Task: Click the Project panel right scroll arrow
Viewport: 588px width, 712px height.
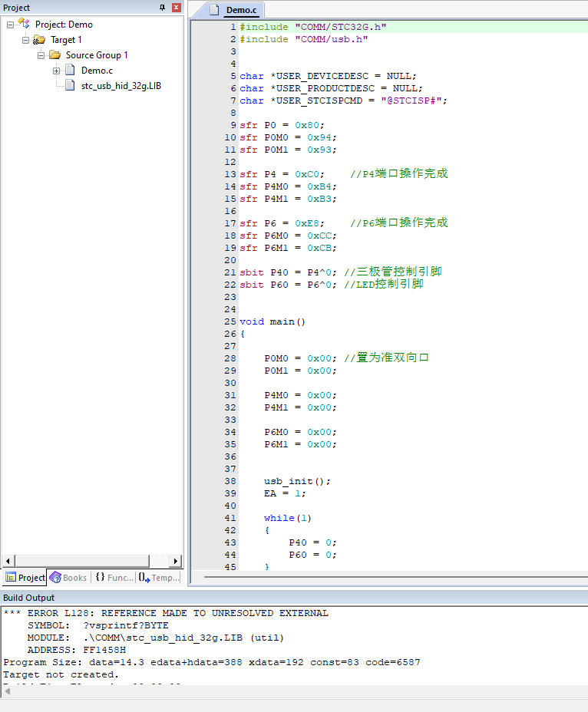Action: pyautogui.click(x=176, y=561)
